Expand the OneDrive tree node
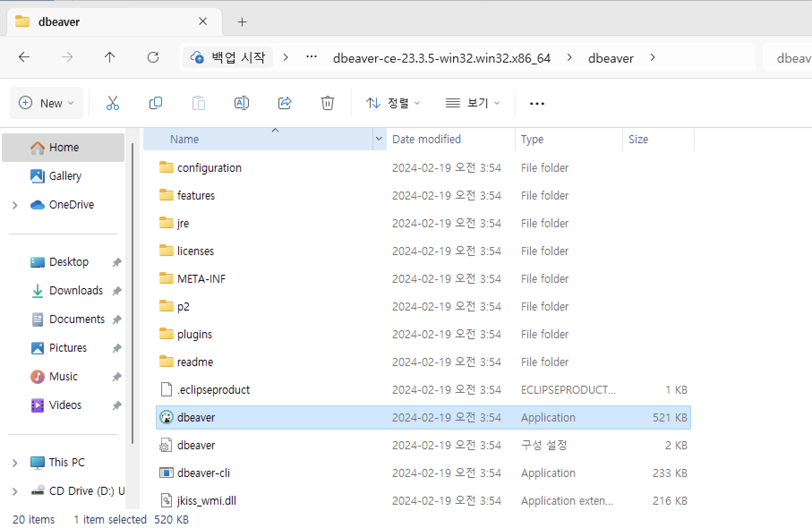The image size is (812, 528). pos(15,205)
